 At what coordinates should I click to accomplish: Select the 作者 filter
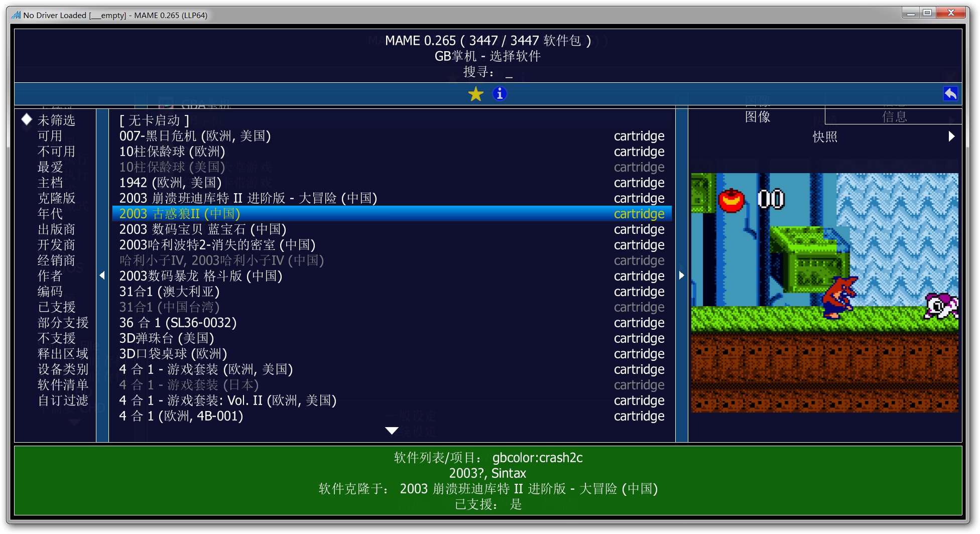click(50, 276)
